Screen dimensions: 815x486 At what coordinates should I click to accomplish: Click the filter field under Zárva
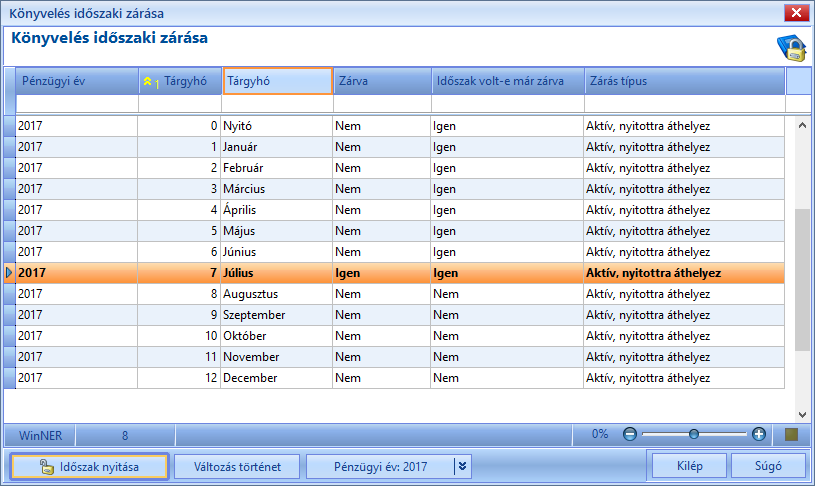tap(382, 103)
